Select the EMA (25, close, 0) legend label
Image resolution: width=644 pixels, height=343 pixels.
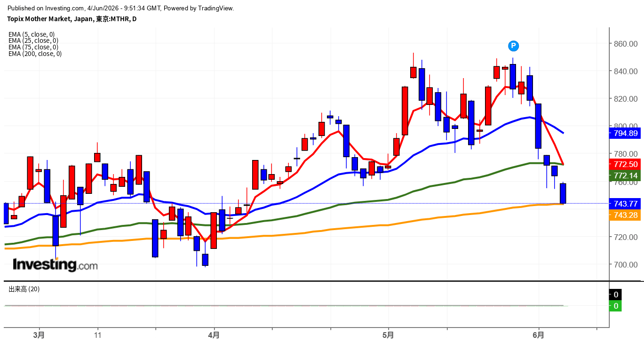pos(33,41)
